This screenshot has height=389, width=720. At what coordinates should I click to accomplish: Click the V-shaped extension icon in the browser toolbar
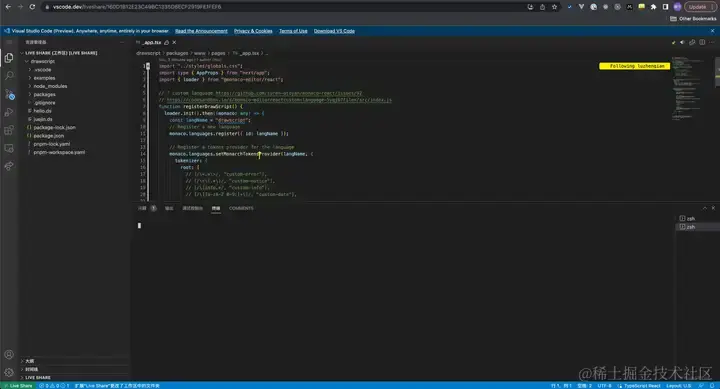tap(581, 7)
